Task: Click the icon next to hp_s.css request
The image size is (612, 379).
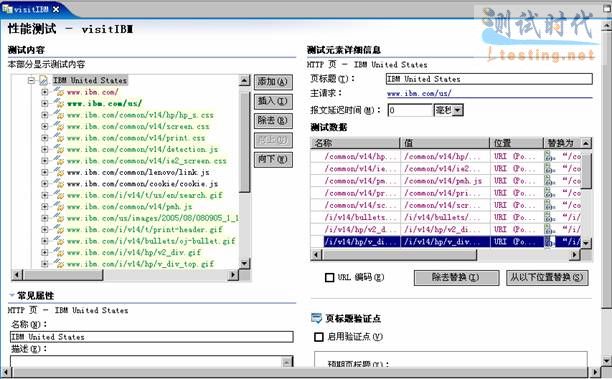Action: 59,115
